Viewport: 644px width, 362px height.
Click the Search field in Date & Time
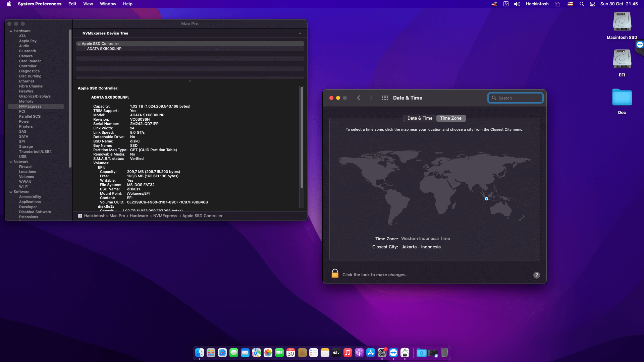tap(518, 98)
